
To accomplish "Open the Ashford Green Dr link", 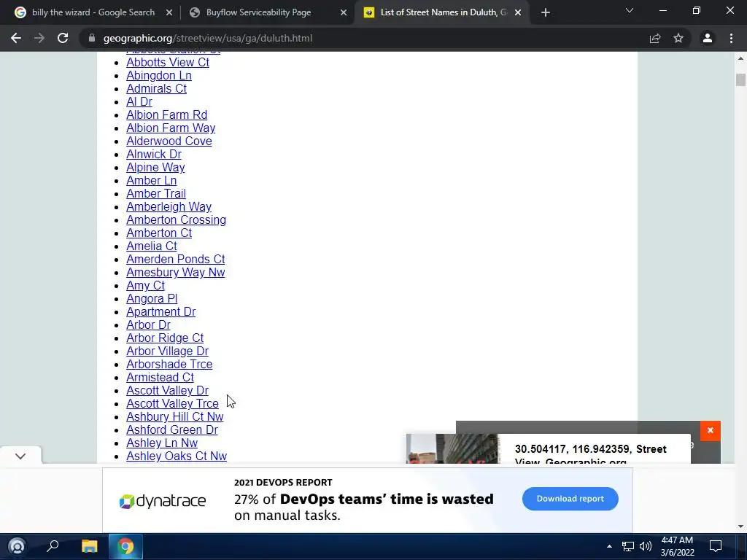I will coord(172,430).
